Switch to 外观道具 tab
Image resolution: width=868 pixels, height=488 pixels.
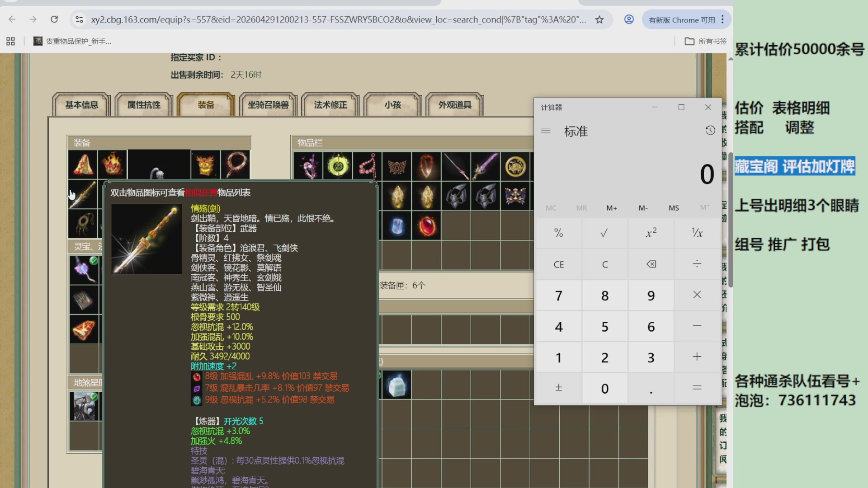455,105
